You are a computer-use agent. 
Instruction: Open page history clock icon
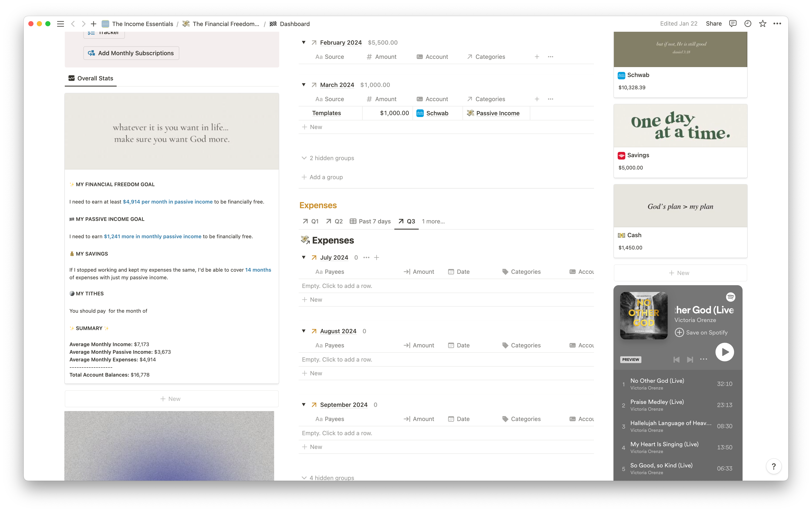(748, 24)
